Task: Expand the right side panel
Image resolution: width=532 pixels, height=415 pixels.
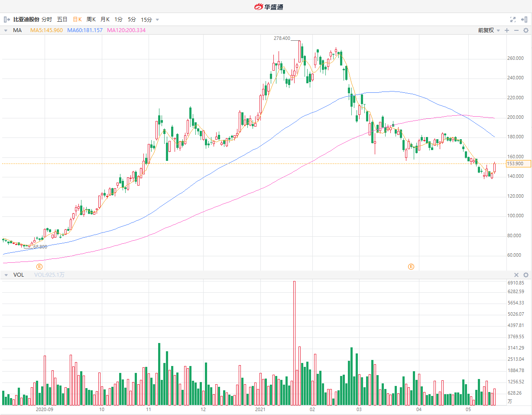Action: coord(524,20)
